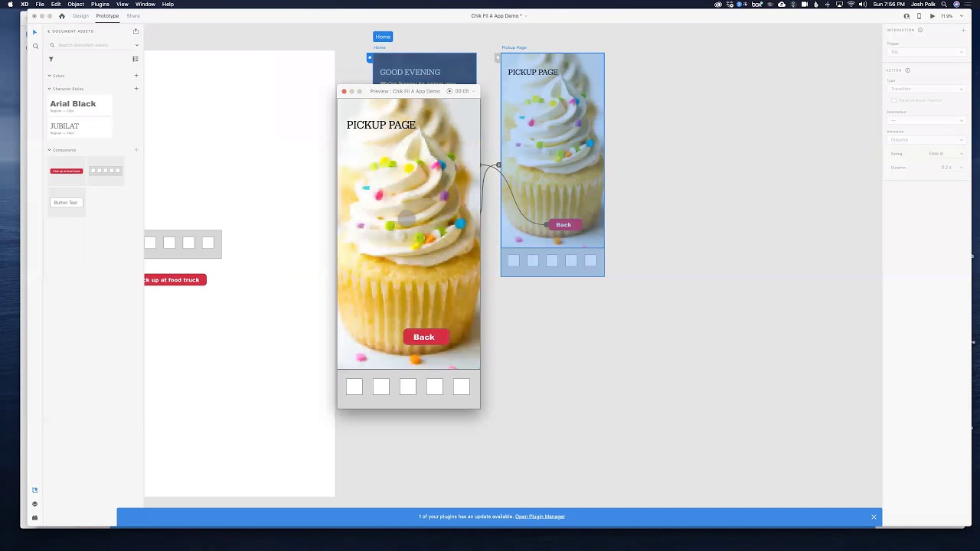Open the Layers panel icon
980x551 pixels.
click(34, 504)
